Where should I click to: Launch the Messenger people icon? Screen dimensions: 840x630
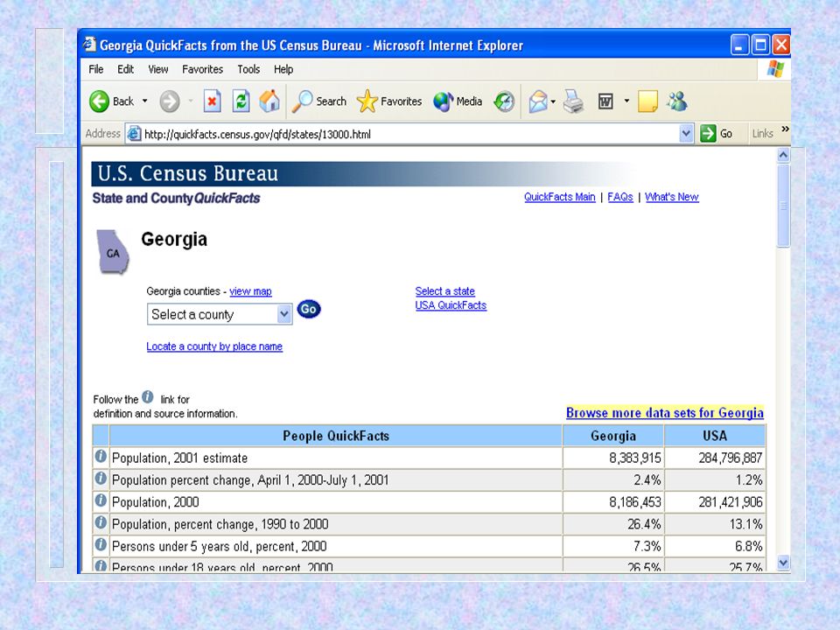tap(677, 101)
